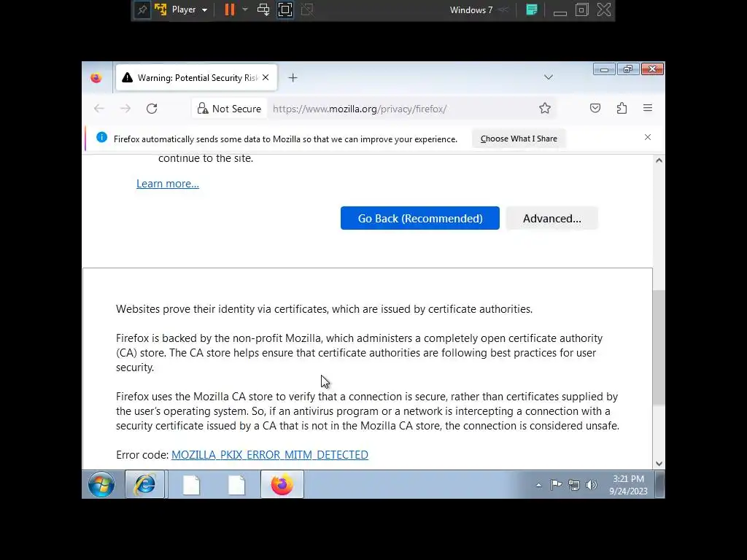This screenshot has width=747, height=560.
Task: Pause the virtual machine
Action: pyautogui.click(x=230, y=10)
